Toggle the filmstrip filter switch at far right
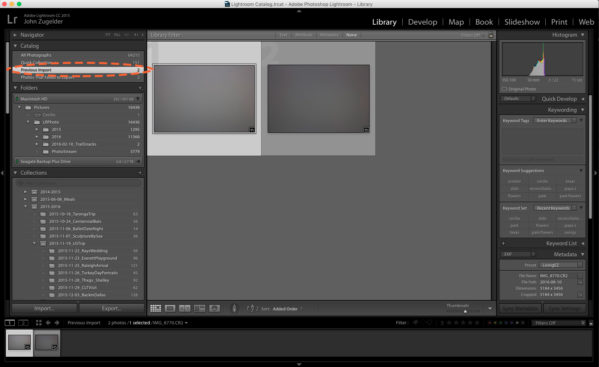 coord(591,323)
